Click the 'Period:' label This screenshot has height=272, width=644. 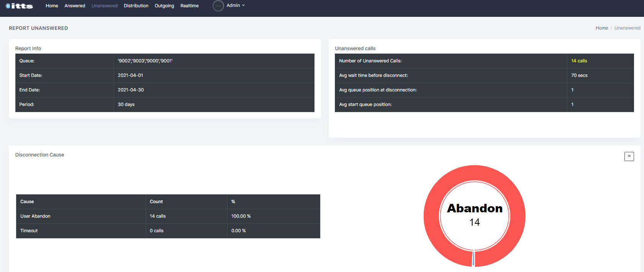click(x=27, y=104)
